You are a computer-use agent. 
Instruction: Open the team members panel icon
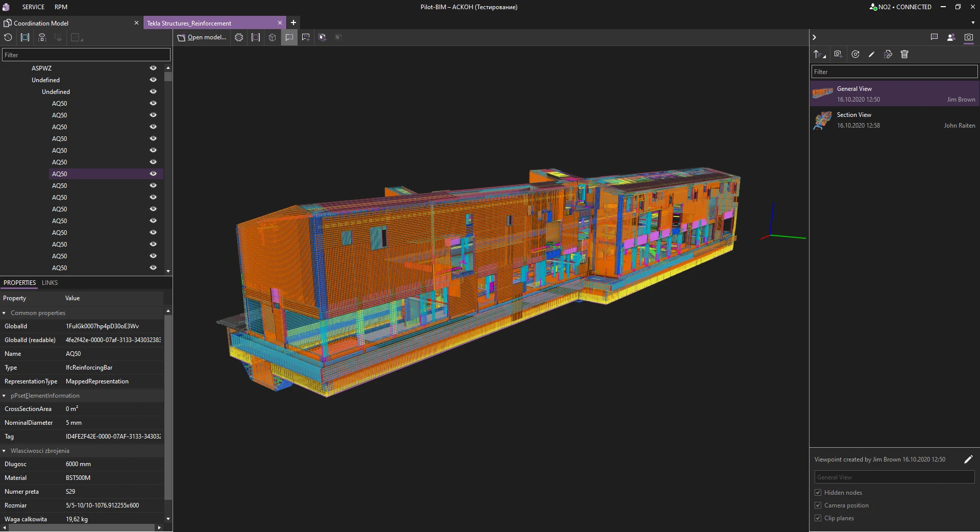point(951,37)
